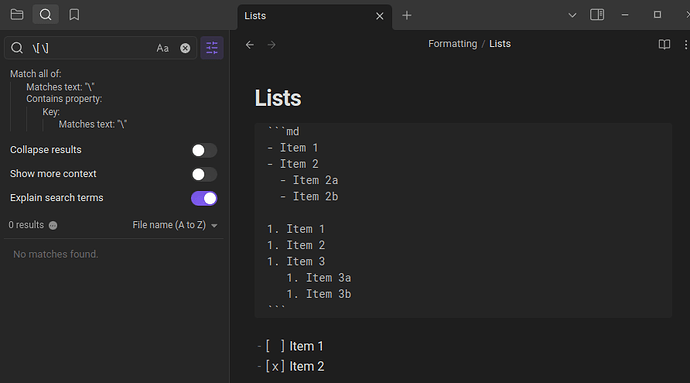Enable the Collapse results toggle
The image size is (690, 383).
(x=204, y=151)
